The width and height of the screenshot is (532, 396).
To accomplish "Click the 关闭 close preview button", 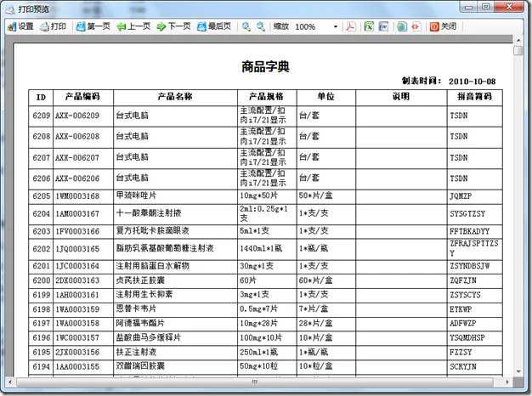I will tap(443, 26).
